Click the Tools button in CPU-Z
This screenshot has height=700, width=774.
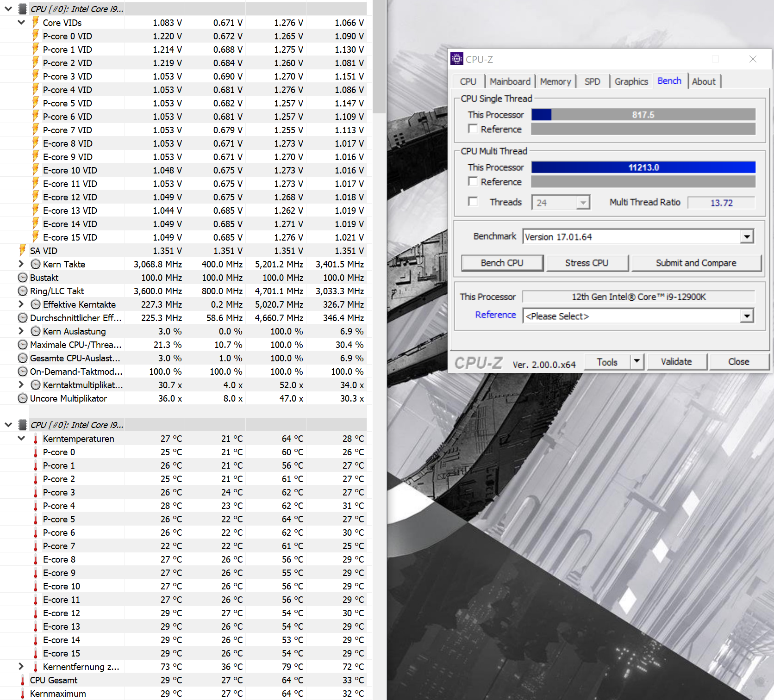click(607, 361)
